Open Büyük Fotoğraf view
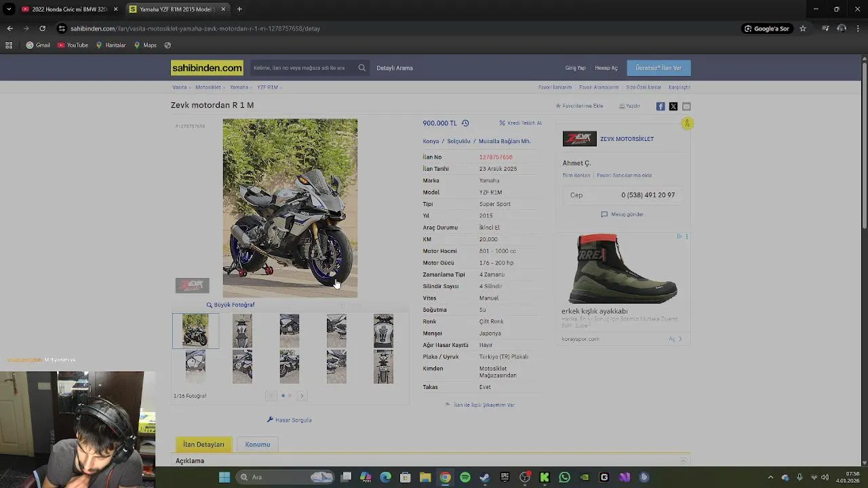Image resolution: width=868 pixels, height=488 pixels. coord(231,305)
